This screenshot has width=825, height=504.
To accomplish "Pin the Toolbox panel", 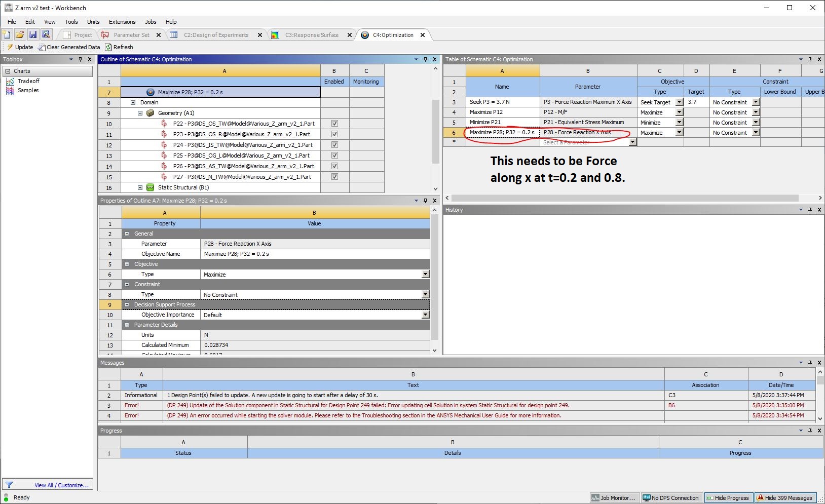I will [80, 59].
